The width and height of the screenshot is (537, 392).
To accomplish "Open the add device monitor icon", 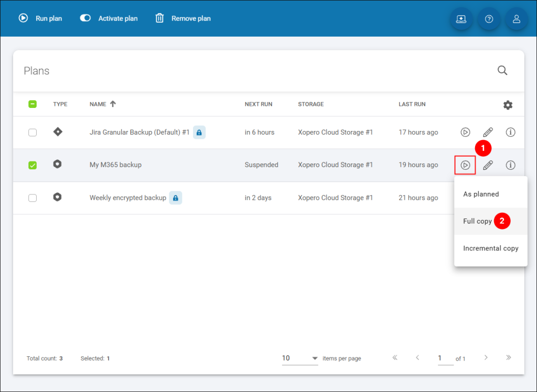I will (x=461, y=19).
